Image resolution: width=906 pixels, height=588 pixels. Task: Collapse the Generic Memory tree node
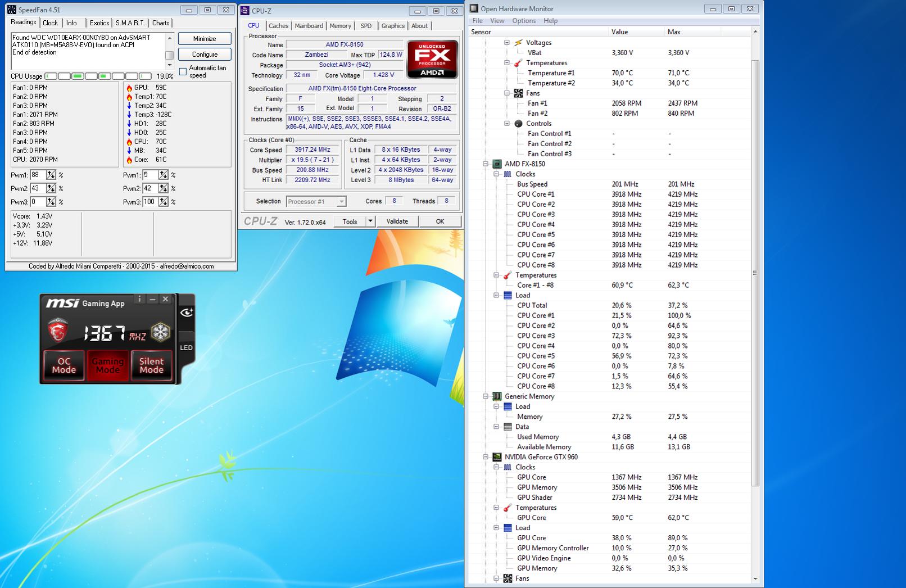point(486,397)
